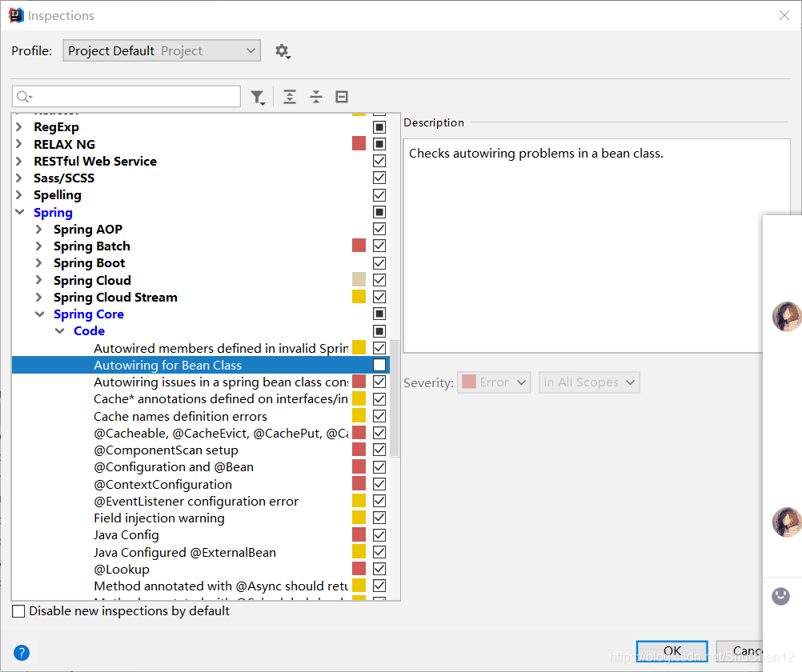The width and height of the screenshot is (802, 672).
Task: Expand the Spelling category
Action: pyautogui.click(x=19, y=194)
